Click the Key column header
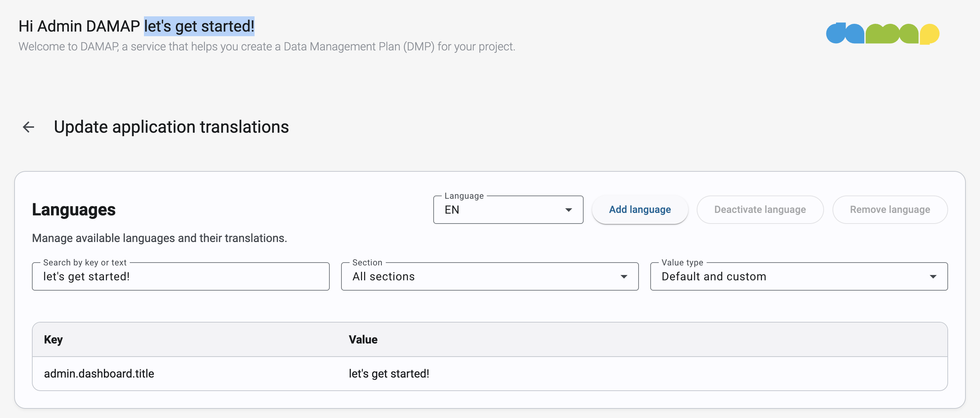The height and width of the screenshot is (418, 980). [53, 340]
